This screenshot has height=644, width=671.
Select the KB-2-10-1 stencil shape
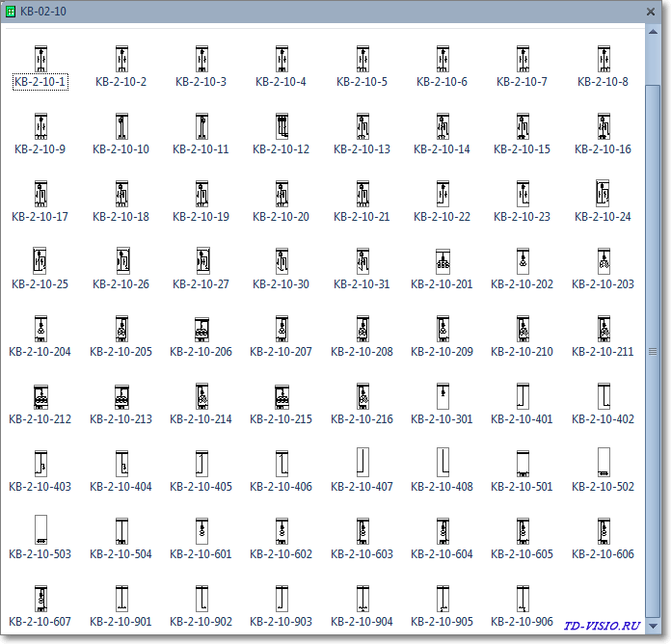click(x=40, y=59)
